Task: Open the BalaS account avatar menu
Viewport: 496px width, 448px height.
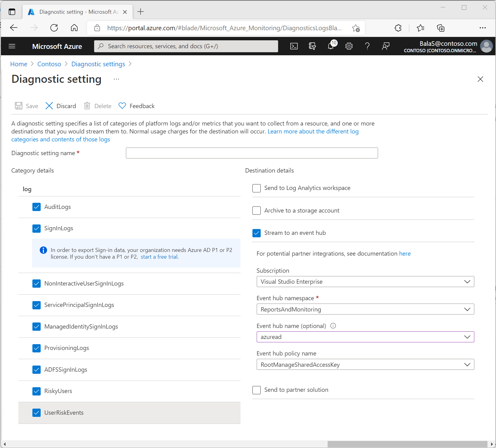Action: 486,46
